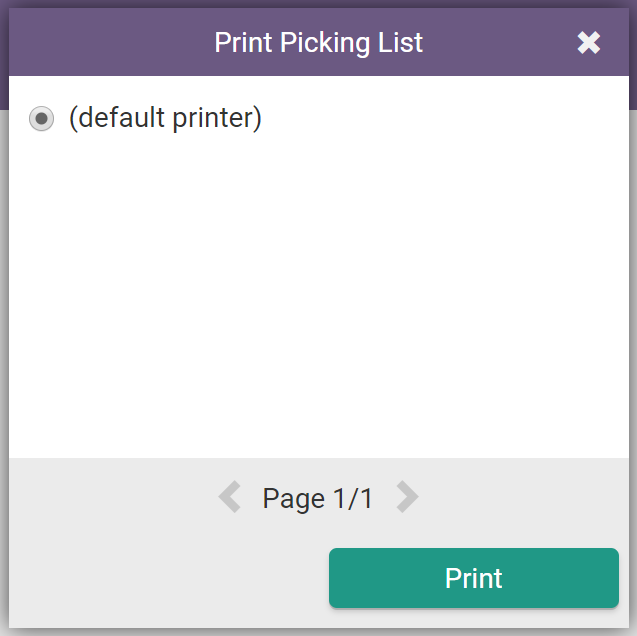Print the picking list
The image size is (637, 636).
click(x=473, y=578)
